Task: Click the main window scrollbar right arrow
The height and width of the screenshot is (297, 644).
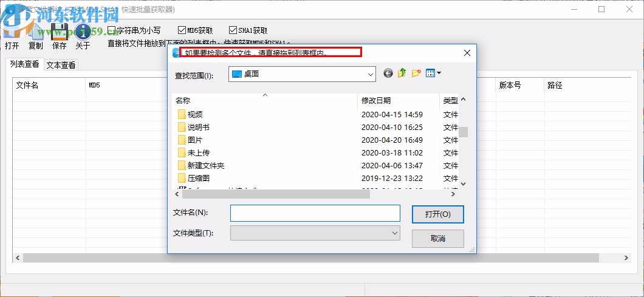Action: tap(626, 258)
